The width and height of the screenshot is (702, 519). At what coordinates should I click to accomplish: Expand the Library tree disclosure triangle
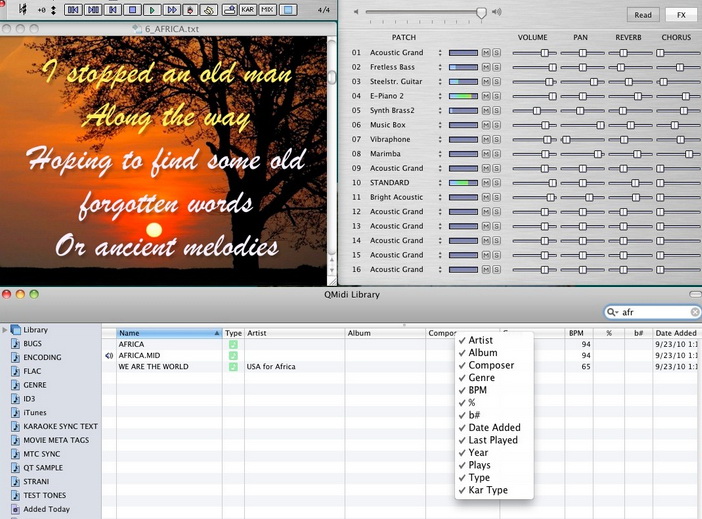tap(5, 330)
